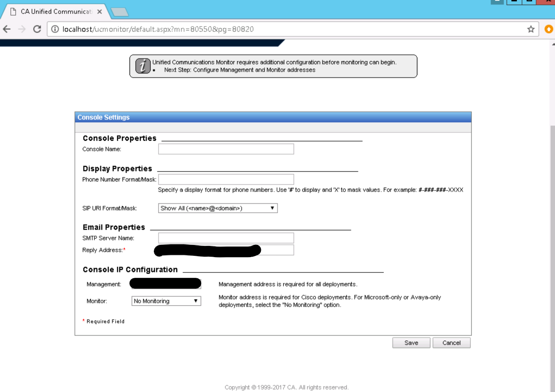Click the Save button
Screen dimensions: 555x392
click(x=411, y=343)
